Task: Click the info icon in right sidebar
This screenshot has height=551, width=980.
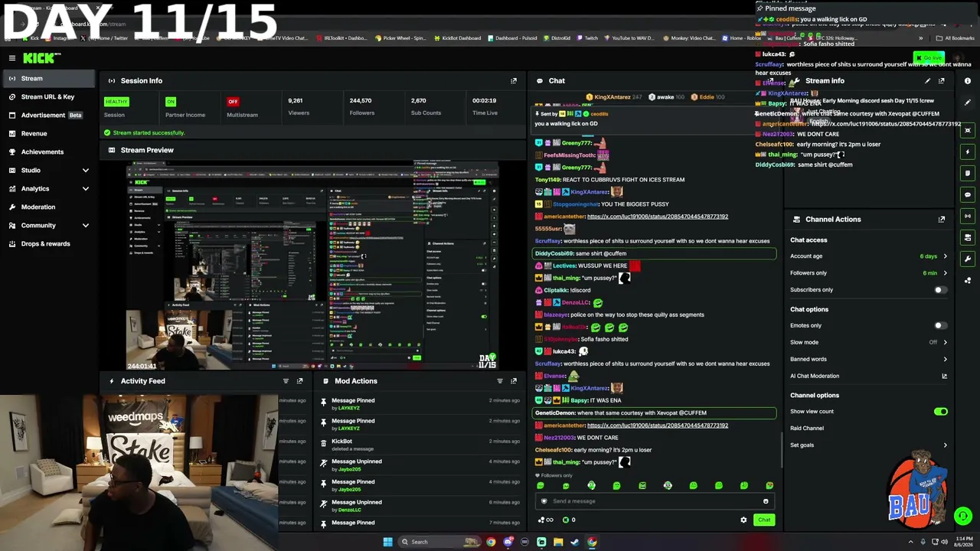Action: point(968,81)
